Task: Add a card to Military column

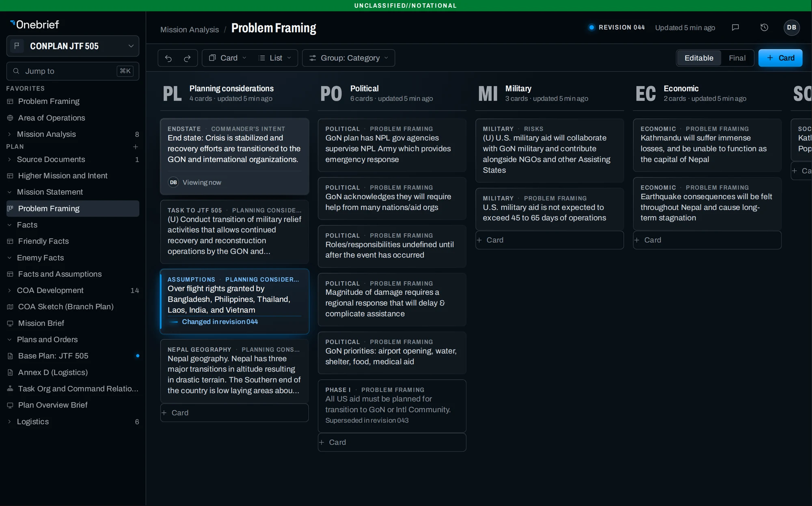Action: (x=549, y=240)
